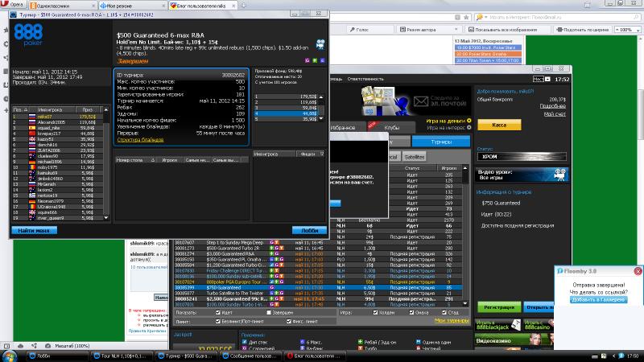Click the yellow Cashier button

tap(499, 125)
